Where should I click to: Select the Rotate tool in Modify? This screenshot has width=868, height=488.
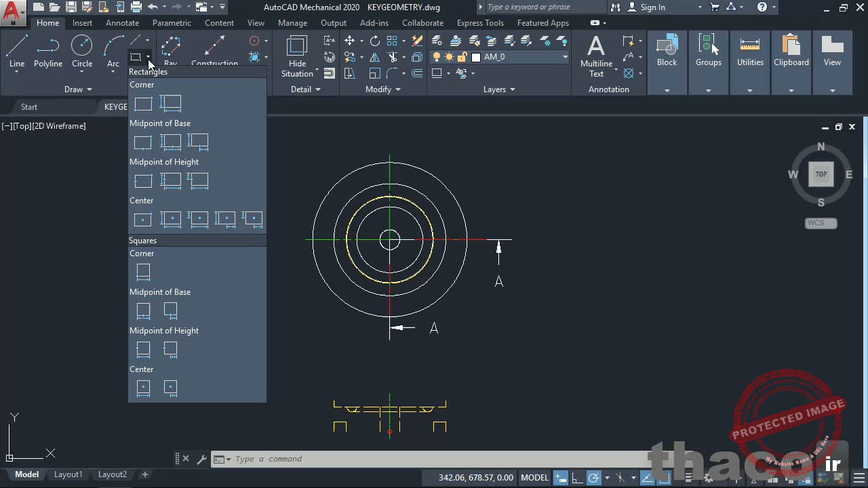[375, 41]
